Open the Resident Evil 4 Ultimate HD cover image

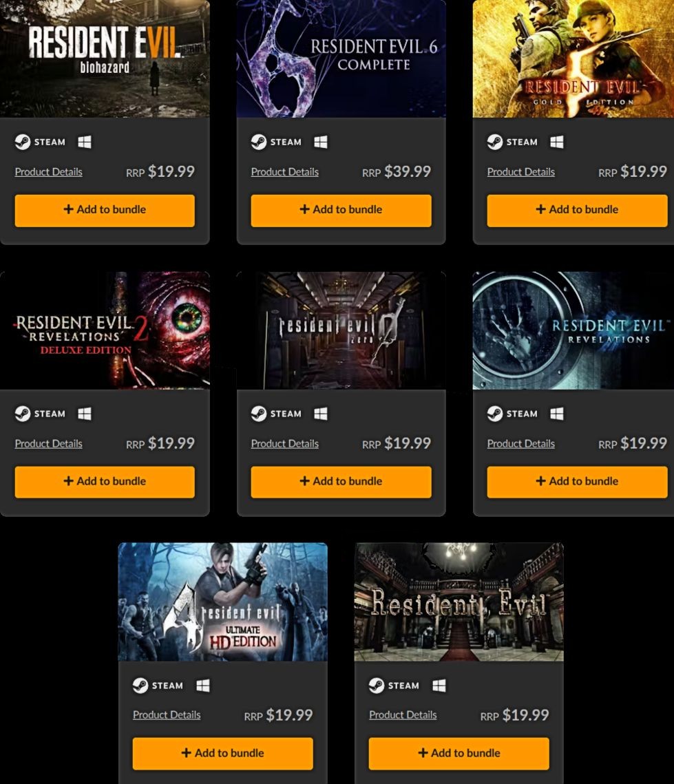tap(222, 602)
